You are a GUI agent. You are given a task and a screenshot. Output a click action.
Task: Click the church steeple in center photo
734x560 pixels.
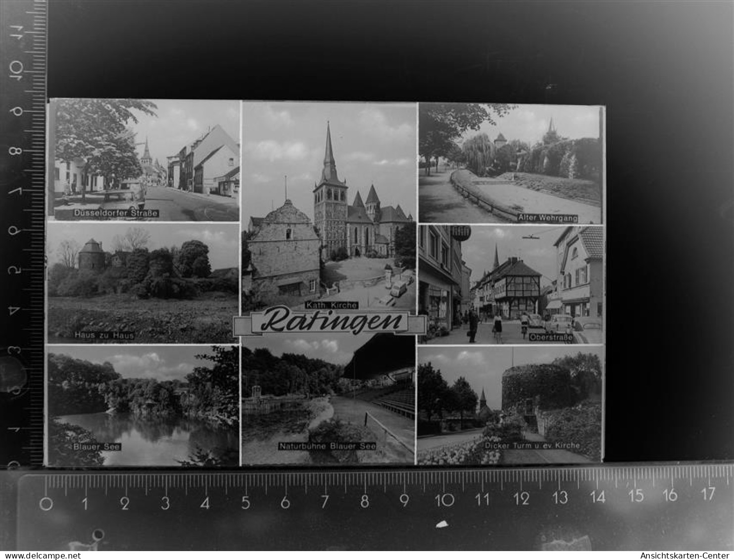(328, 149)
